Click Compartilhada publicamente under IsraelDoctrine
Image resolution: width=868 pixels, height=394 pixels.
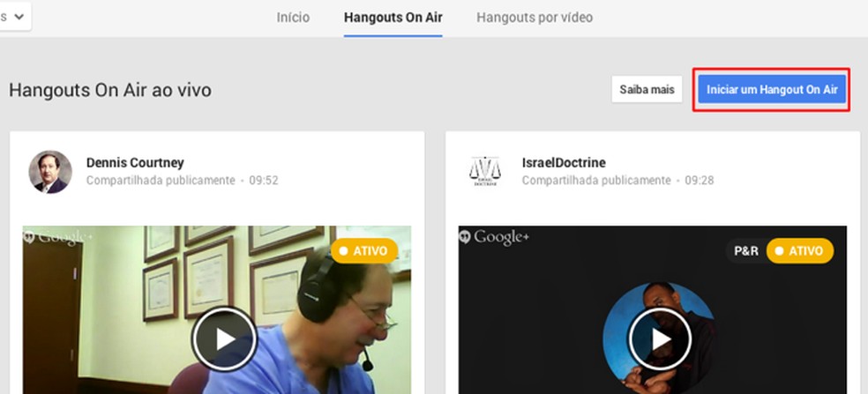596,181
